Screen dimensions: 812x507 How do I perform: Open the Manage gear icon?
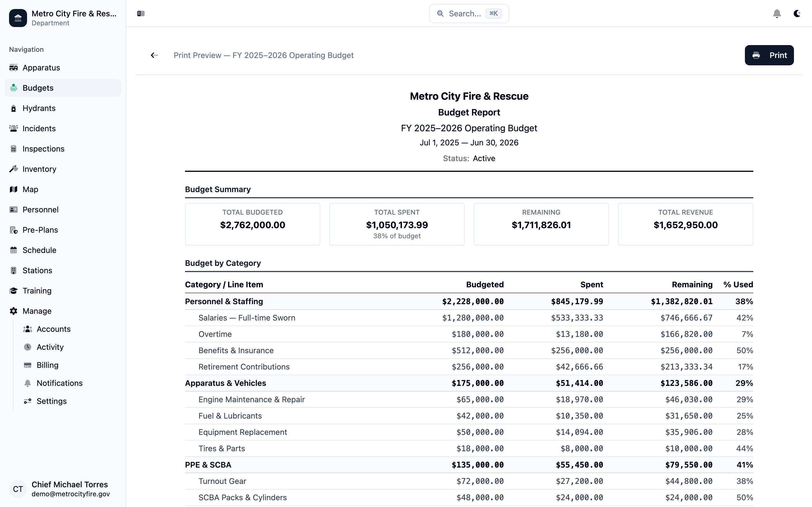point(14,311)
